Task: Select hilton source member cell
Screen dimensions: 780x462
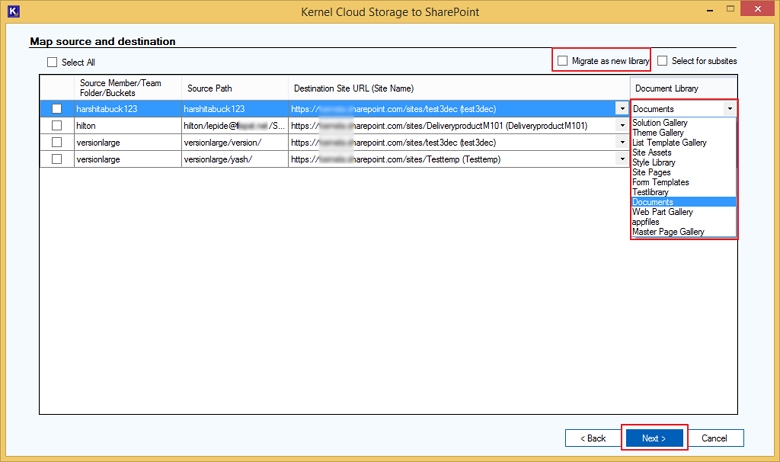Action: 128,126
